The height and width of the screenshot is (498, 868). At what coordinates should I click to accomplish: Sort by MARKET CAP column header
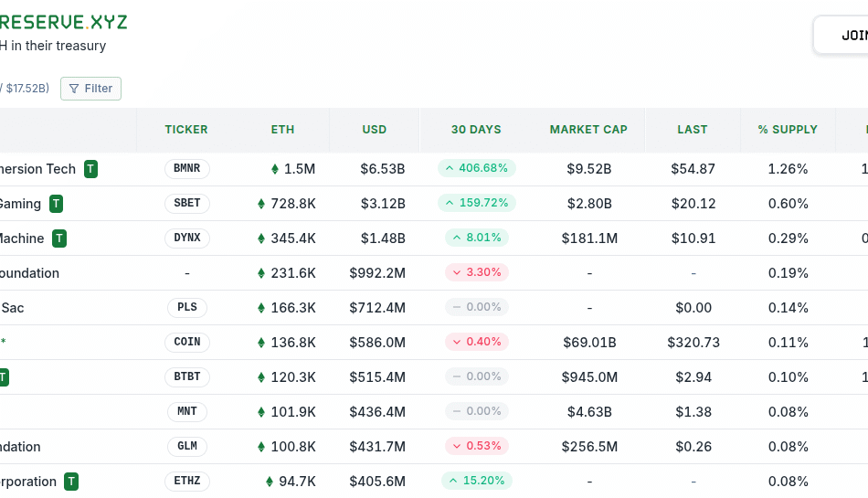(588, 130)
